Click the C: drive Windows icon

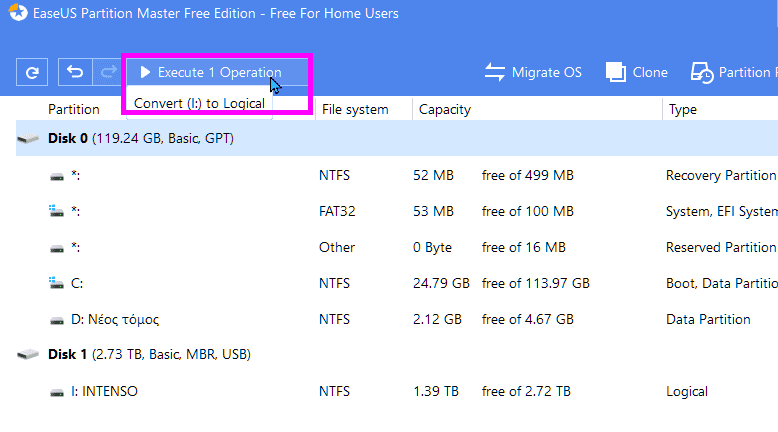tap(56, 283)
